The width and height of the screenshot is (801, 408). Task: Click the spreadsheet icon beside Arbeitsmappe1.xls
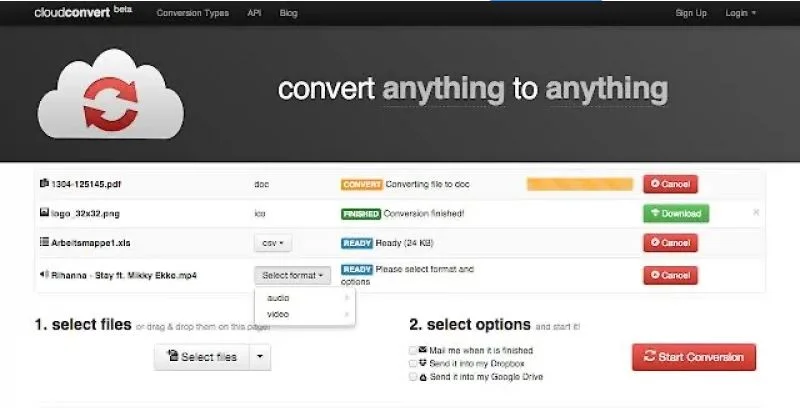(x=43, y=243)
